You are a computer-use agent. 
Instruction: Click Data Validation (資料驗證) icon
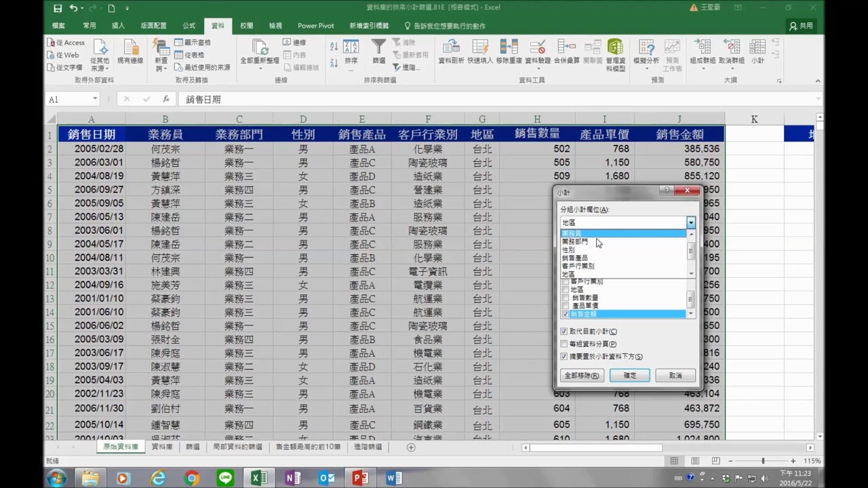point(538,47)
